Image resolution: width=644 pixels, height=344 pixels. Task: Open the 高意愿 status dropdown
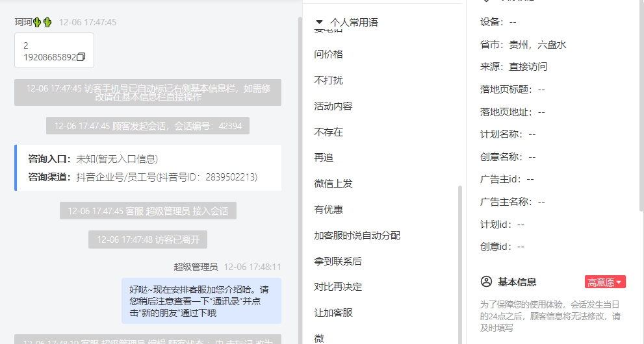[605, 282]
